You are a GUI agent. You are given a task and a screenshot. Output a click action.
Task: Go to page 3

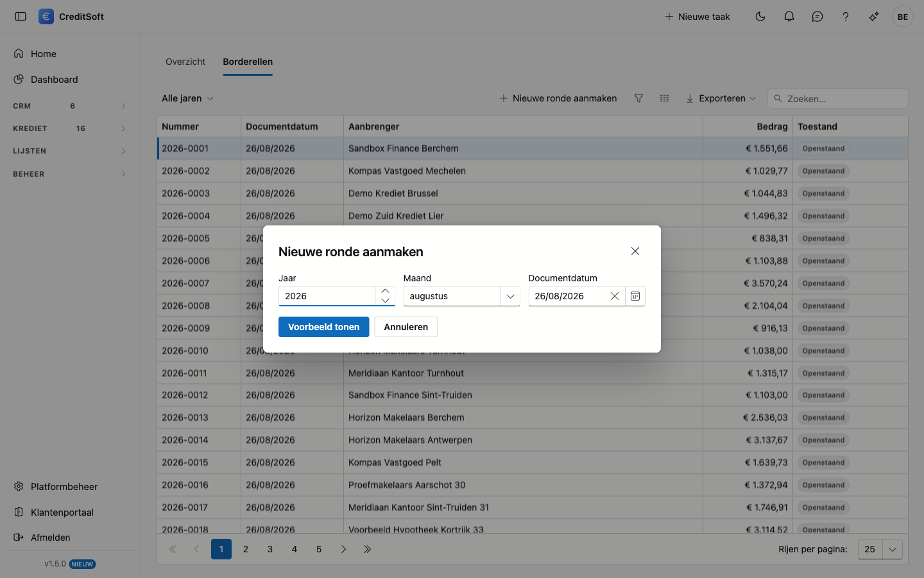click(270, 549)
